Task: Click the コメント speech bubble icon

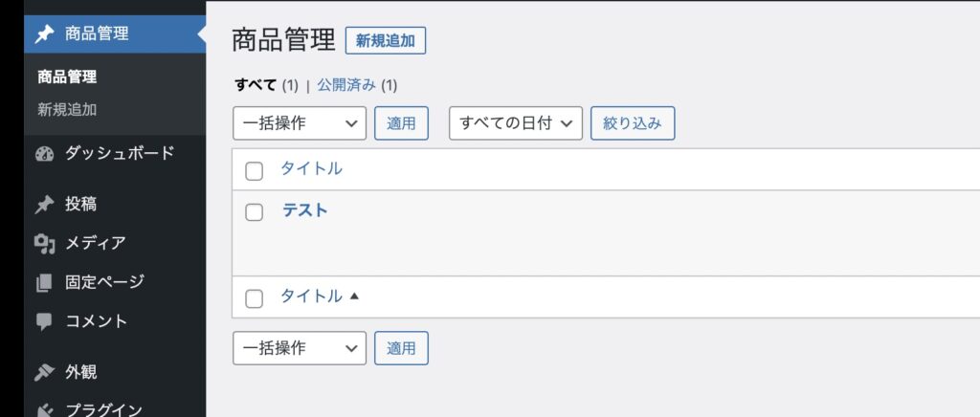Action: point(44,321)
